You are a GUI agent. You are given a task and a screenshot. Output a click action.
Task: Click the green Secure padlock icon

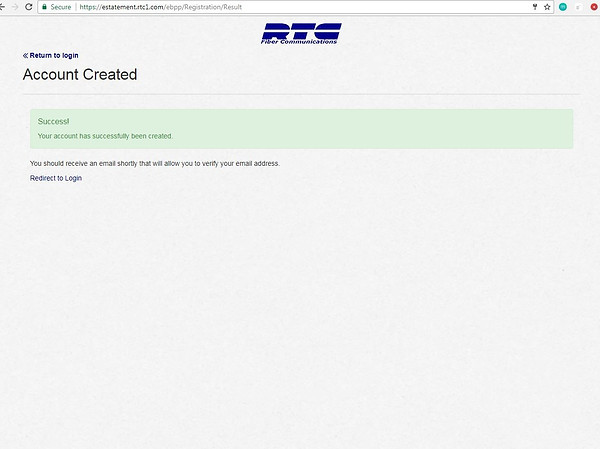coord(44,7)
